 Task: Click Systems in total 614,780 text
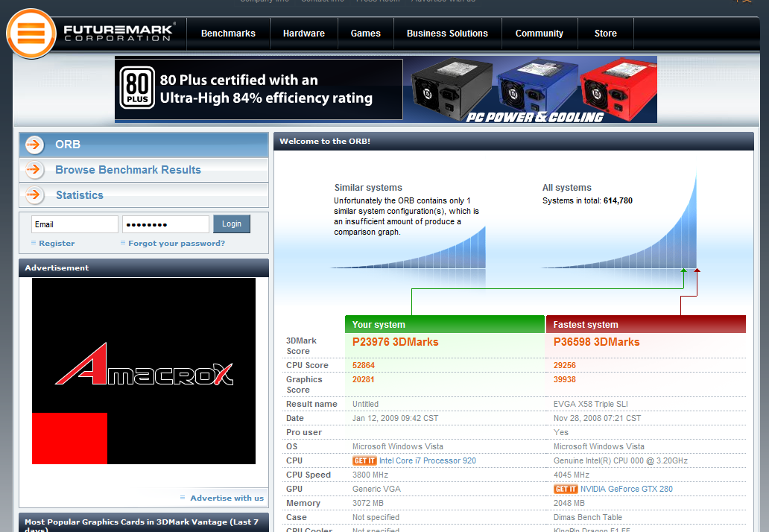click(587, 200)
